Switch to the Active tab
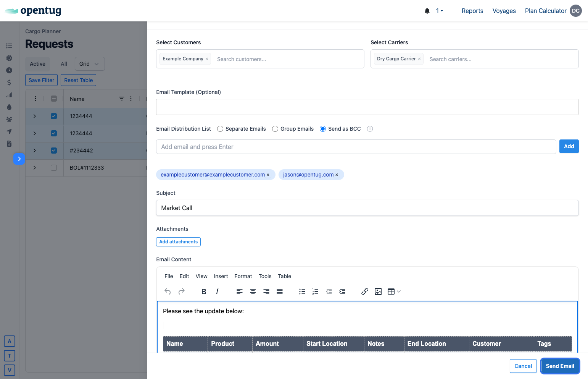 (x=37, y=64)
